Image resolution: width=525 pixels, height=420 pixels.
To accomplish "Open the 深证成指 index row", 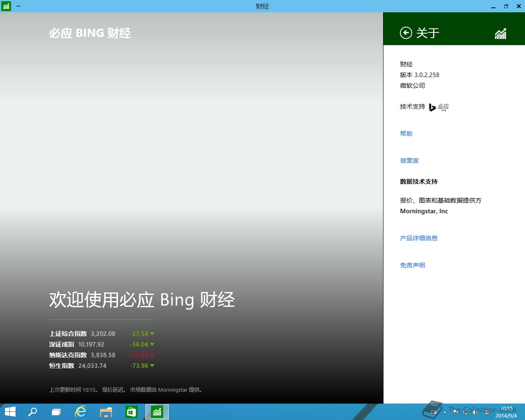I will [x=102, y=344].
